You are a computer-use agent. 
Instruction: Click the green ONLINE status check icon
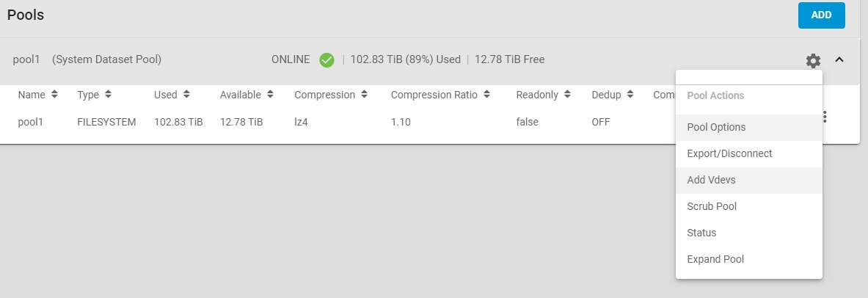pyautogui.click(x=327, y=59)
